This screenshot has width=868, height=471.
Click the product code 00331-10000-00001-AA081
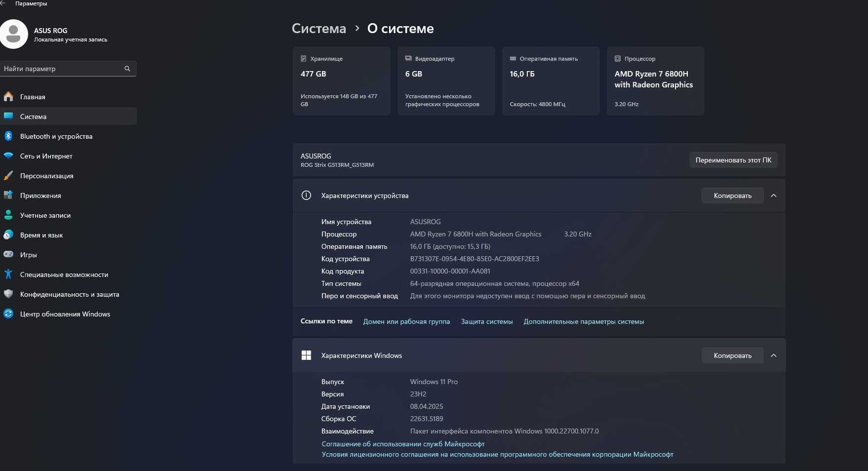450,271
